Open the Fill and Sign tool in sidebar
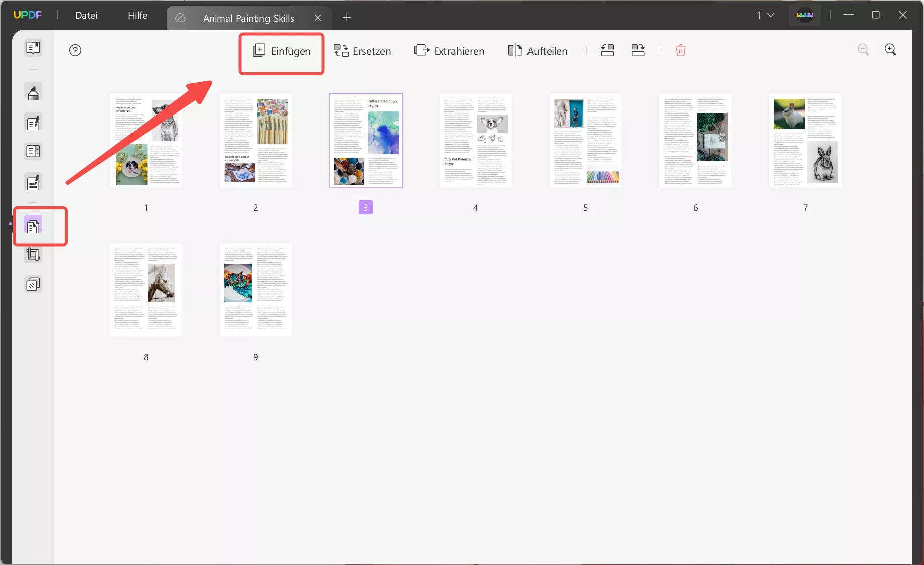 pos(33,182)
